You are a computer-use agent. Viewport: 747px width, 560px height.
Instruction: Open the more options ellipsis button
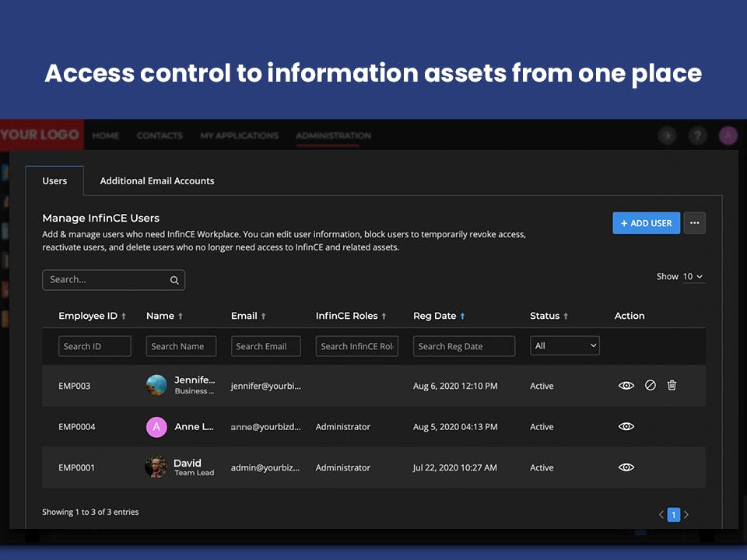tap(695, 223)
